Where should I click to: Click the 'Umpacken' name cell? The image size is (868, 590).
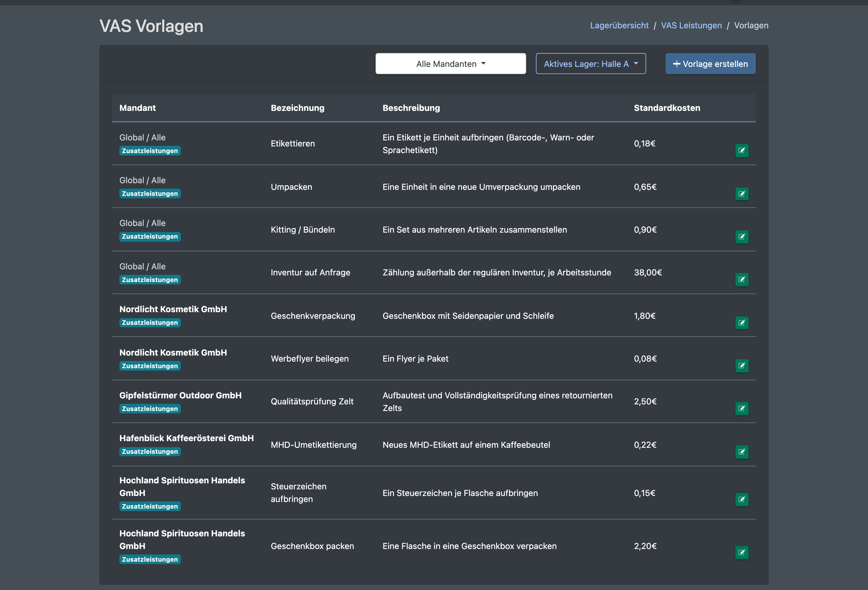[291, 187]
